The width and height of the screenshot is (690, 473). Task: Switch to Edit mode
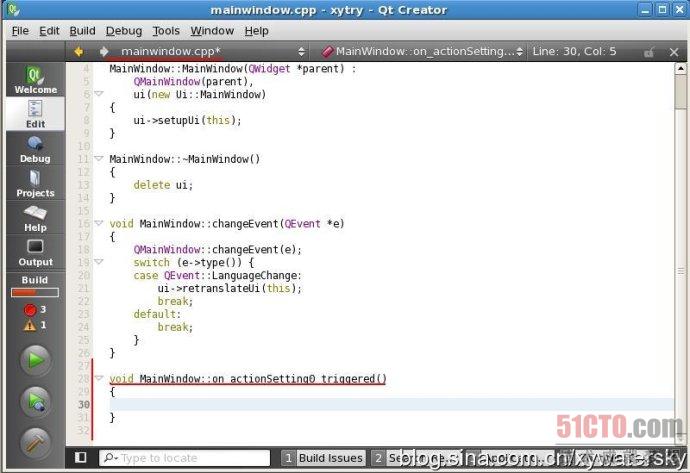click(35, 114)
